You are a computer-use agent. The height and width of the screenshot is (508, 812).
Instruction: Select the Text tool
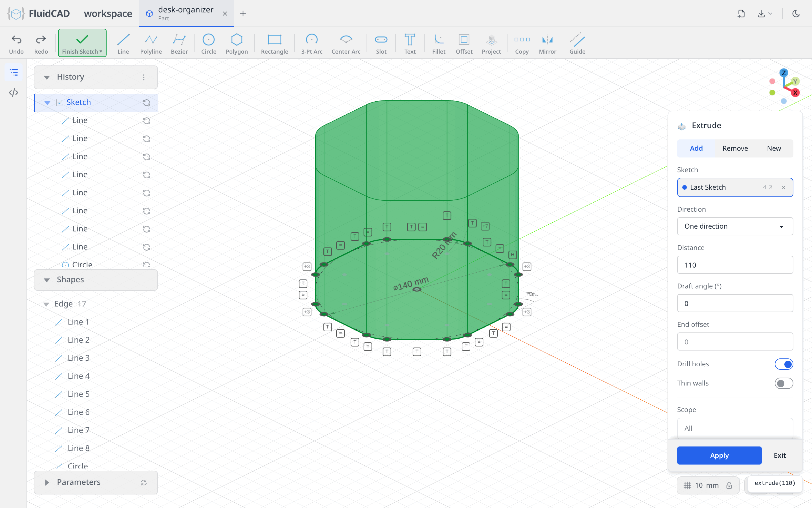(410, 44)
